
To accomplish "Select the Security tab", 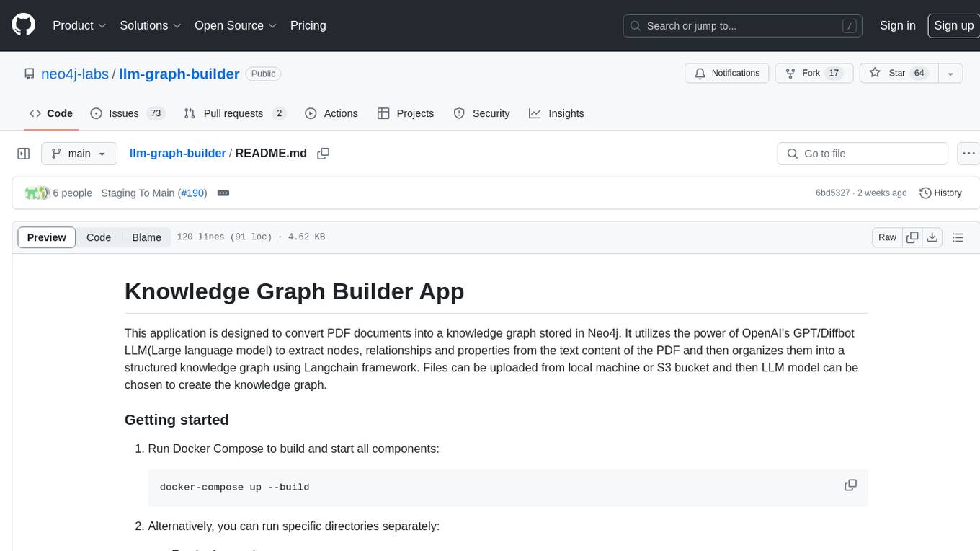I will [x=481, y=113].
